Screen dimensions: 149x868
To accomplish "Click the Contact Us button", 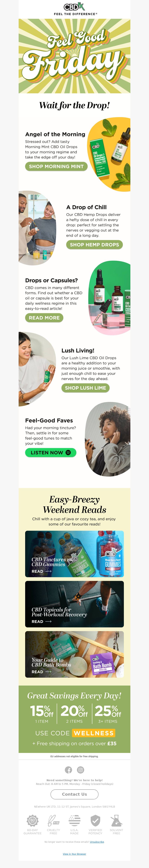I will click(74, 794).
